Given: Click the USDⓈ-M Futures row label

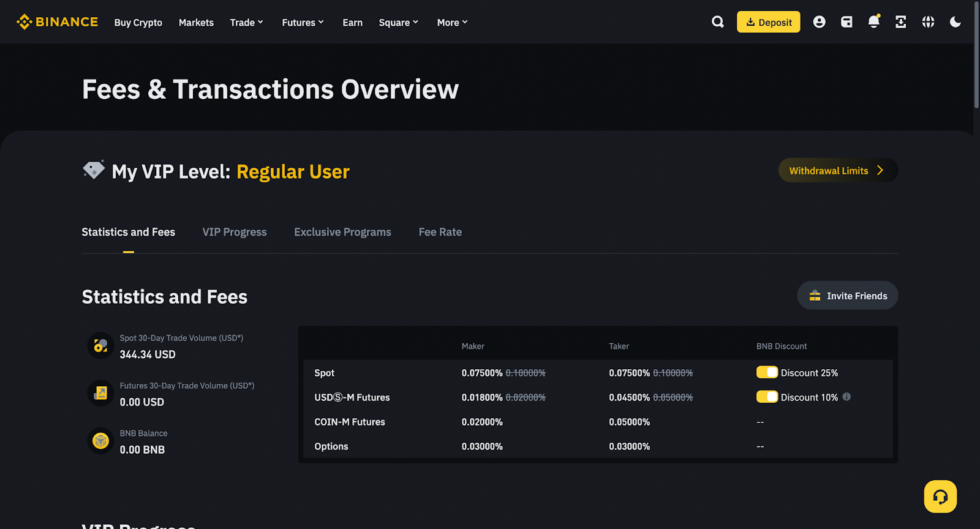Looking at the screenshot, I should point(352,397).
